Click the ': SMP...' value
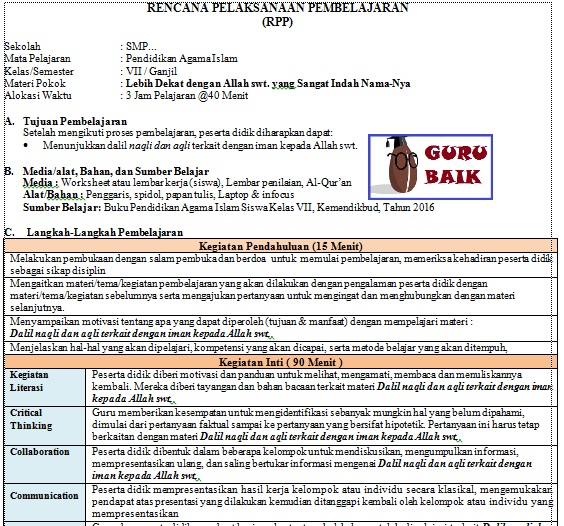Viewport: 564px width, 526px height. coord(138,46)
